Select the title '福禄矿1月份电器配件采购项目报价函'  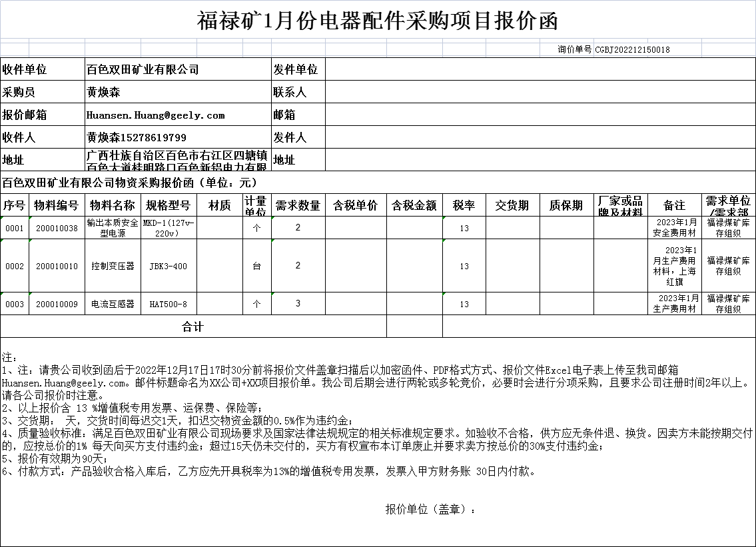(x=378, y=21)
